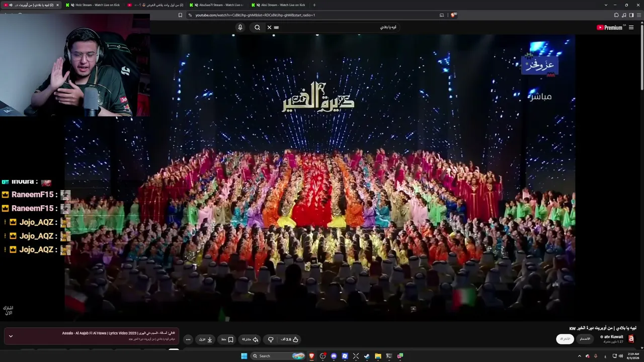Screen dimensions: 644x362
Task: Expand the tab search dropdown arrow
Action: pos(606,5)
